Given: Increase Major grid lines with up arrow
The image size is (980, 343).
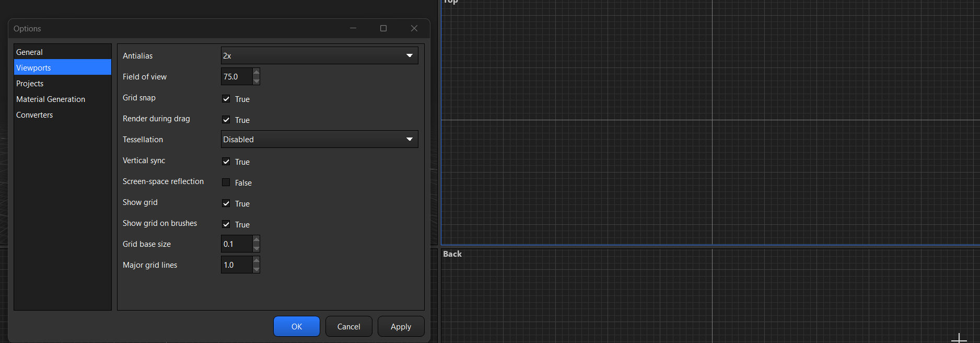Looking at the screenshot, I should (x=256, y=260).
